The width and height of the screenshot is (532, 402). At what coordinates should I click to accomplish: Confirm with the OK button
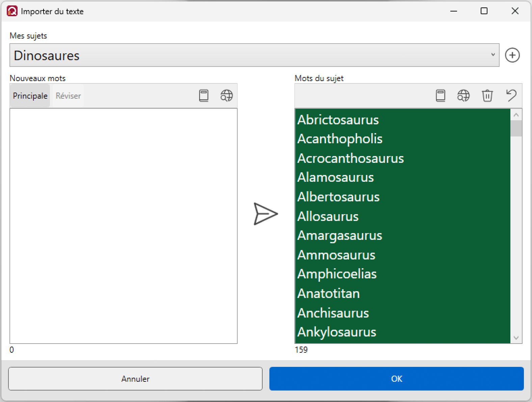click(x=397, y=379)
